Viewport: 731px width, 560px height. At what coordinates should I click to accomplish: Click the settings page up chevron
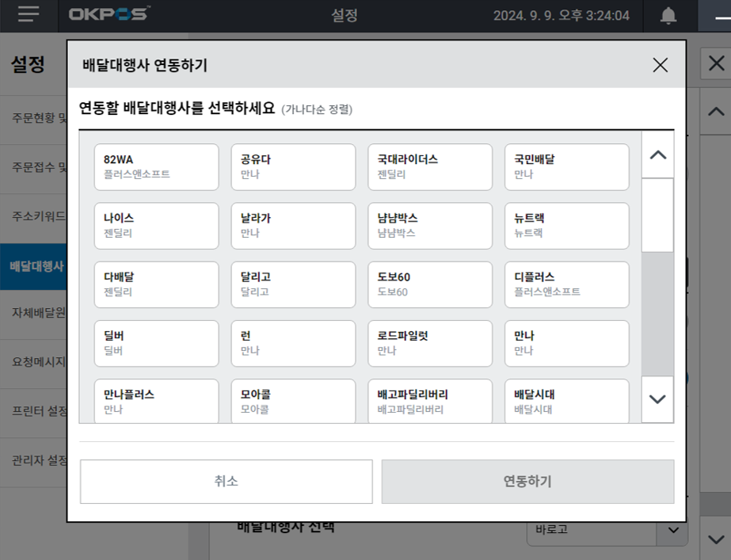(715, 112)
